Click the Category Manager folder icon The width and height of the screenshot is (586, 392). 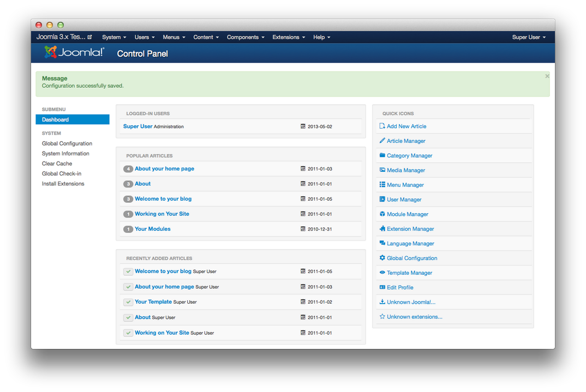point(382,155)
